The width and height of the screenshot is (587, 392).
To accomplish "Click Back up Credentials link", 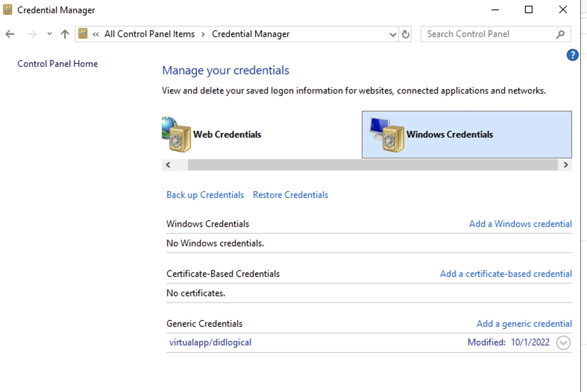I will [x=205, y=195].
